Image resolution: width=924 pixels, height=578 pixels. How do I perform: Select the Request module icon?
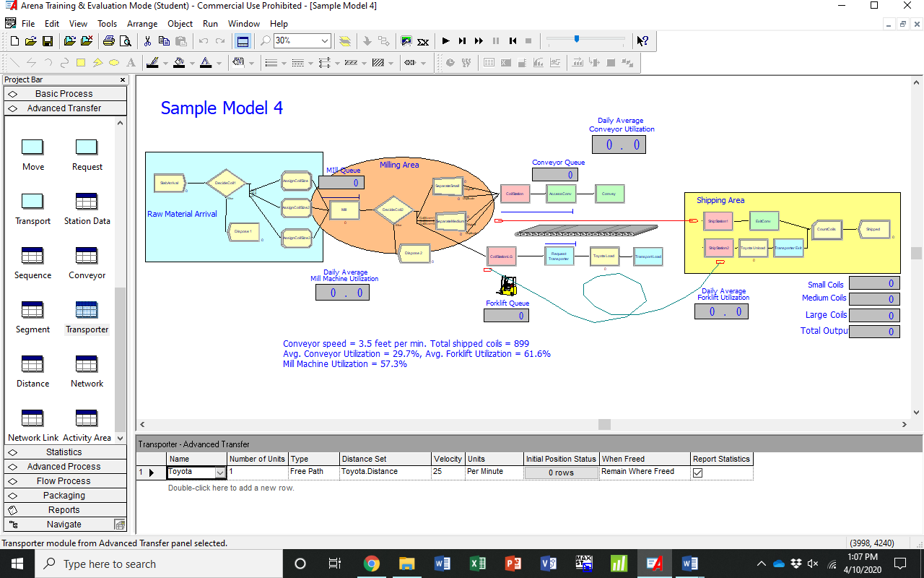pyautogui.click(x=87, y=155)
